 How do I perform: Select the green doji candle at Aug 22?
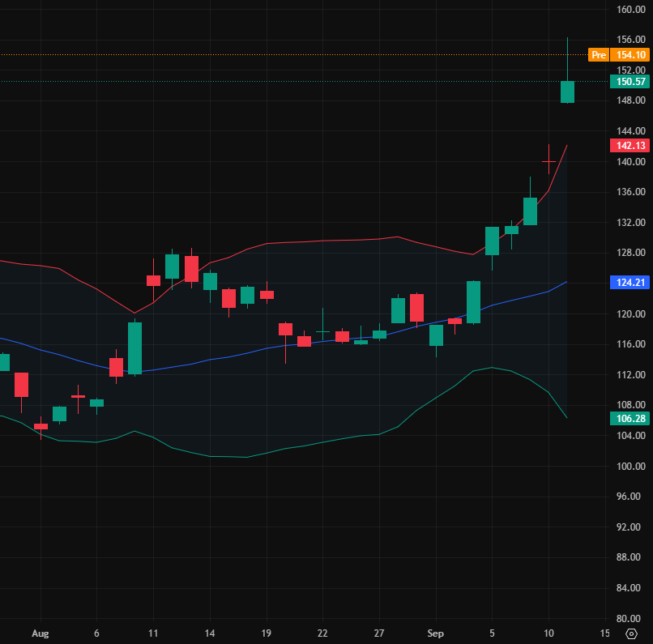click(x=322, y=331)
